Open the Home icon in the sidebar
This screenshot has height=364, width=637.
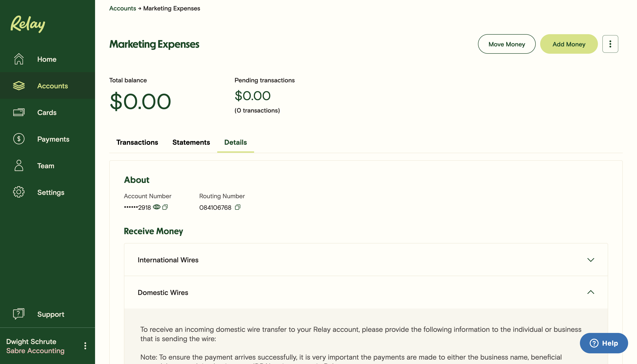pyautogui.click(x=19, y=59)
